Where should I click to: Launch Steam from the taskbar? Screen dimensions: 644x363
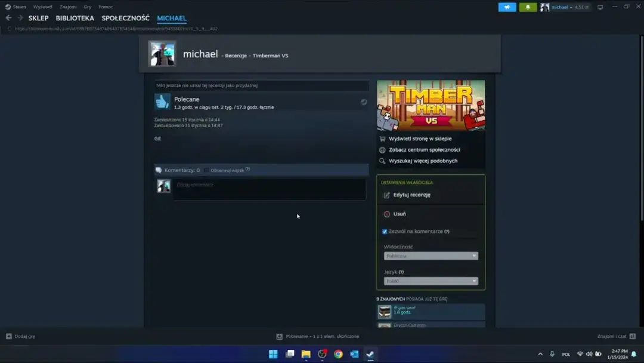click(370, 353)
